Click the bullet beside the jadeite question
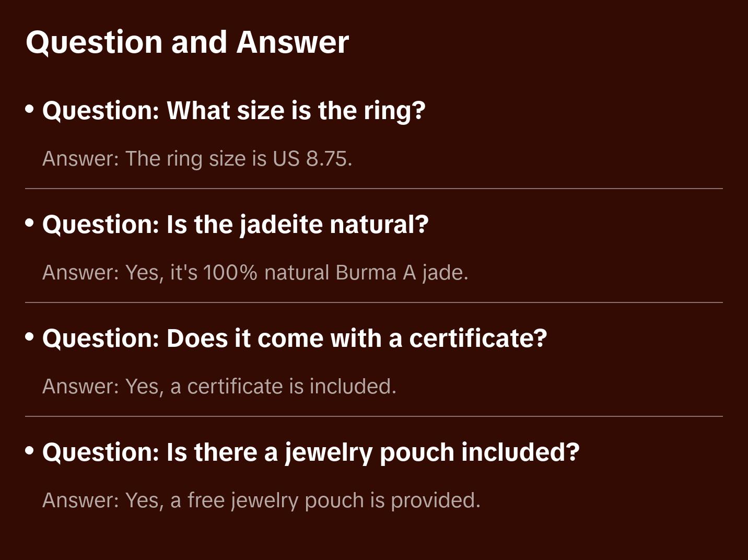This screenshot has height=560, width=748. 30,224
